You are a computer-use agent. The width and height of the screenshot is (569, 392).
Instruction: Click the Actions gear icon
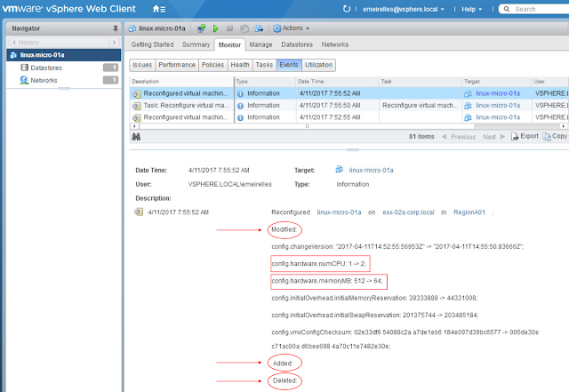tap(276, 28)
